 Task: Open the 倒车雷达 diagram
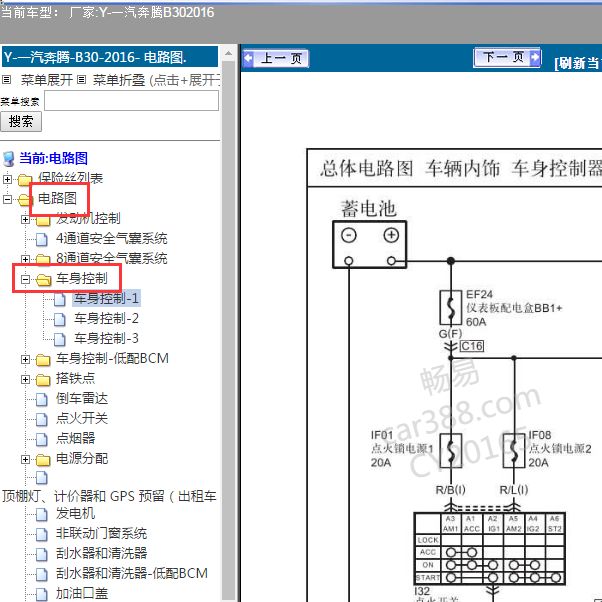click(x=82, y=398)
